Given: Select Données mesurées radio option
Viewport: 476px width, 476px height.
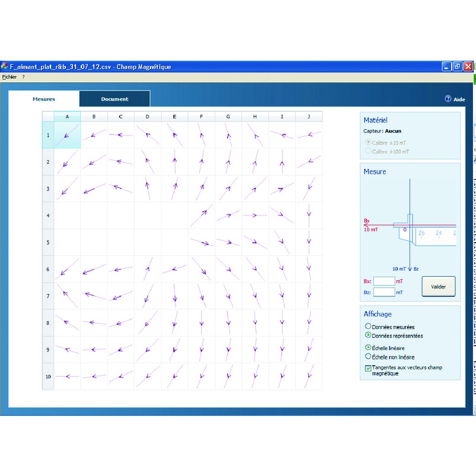Looking at the screenshot, I should tap(368, 327).
